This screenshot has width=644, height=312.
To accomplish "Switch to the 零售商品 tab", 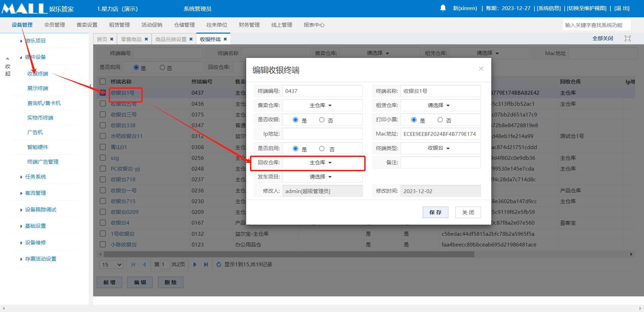I will click(x=131, y=39).
